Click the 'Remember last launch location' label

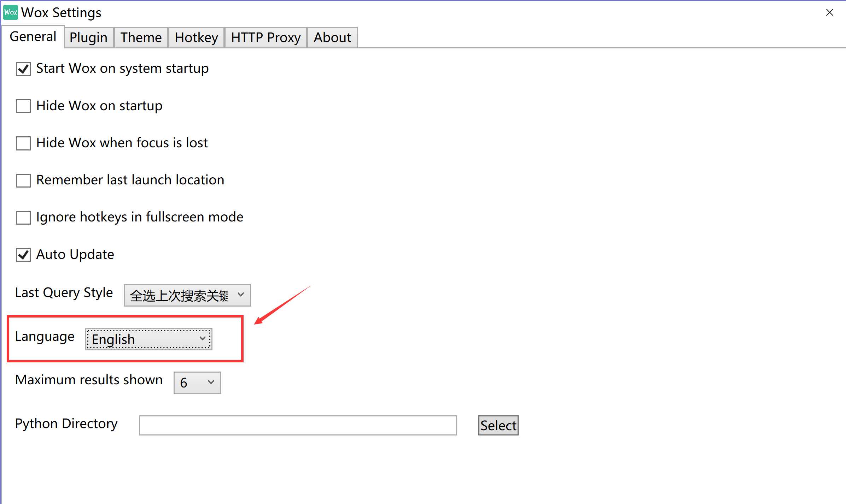click(x=130, y=180)
